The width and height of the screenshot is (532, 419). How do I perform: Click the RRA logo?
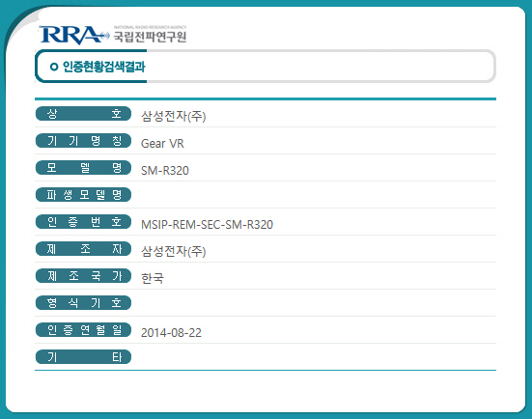click(x=74, y=35)
